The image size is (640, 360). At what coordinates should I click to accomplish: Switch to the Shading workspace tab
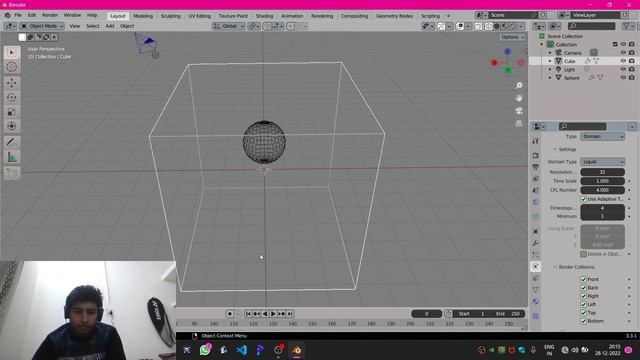264,16
